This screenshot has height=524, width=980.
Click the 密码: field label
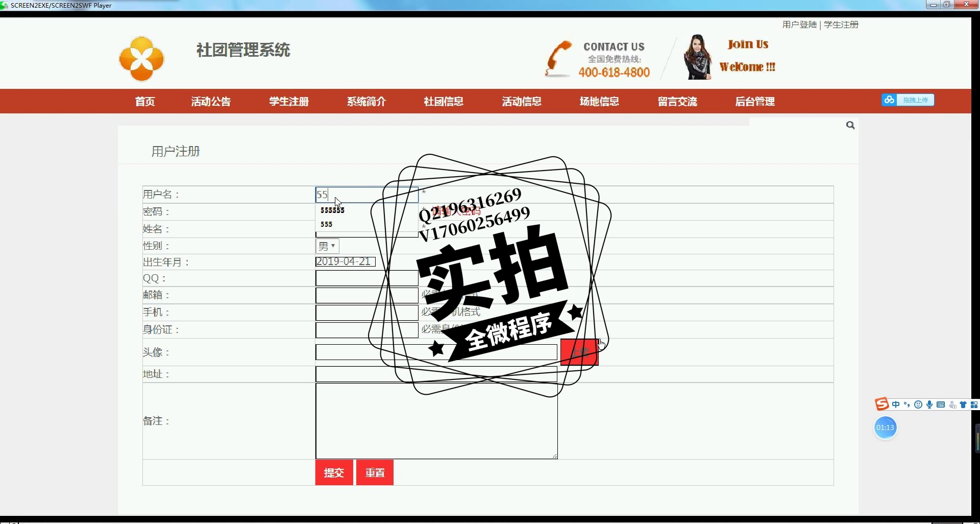click(x=156, y=211)
